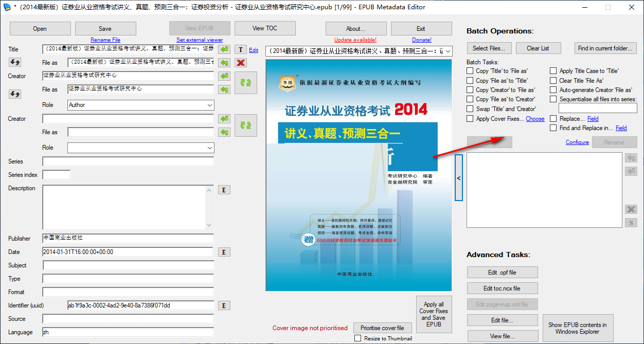Screen dimensions: 644x344
Task: Enable Copy 'Title' to 'File as'
Action: (470, 71)
